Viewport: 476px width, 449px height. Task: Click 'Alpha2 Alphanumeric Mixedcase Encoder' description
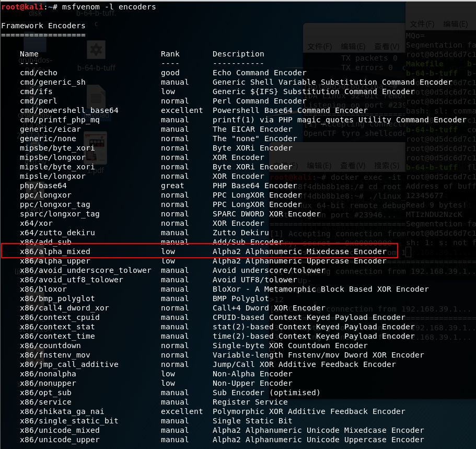tap(299, 251)
